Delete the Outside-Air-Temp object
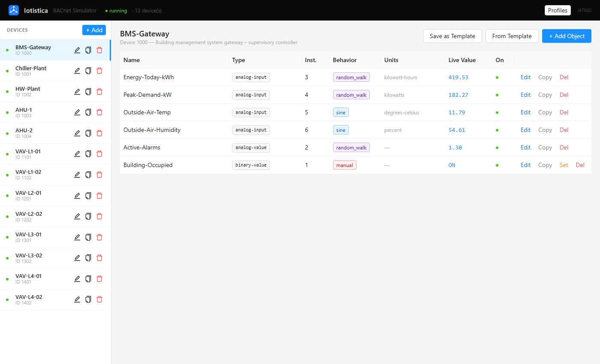This screenshot has width=600, height=364. point(564,113)
